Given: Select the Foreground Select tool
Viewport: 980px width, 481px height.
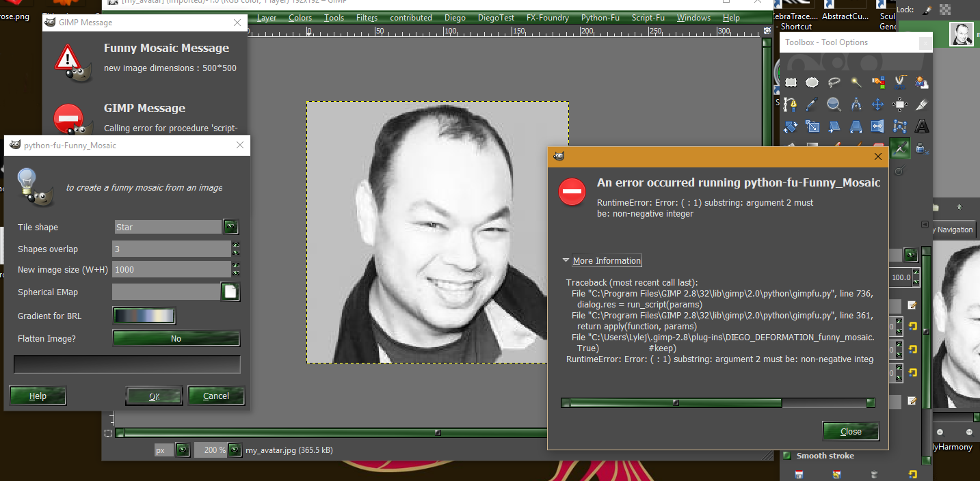Looking at the screenshot, I should pos(922,83).
